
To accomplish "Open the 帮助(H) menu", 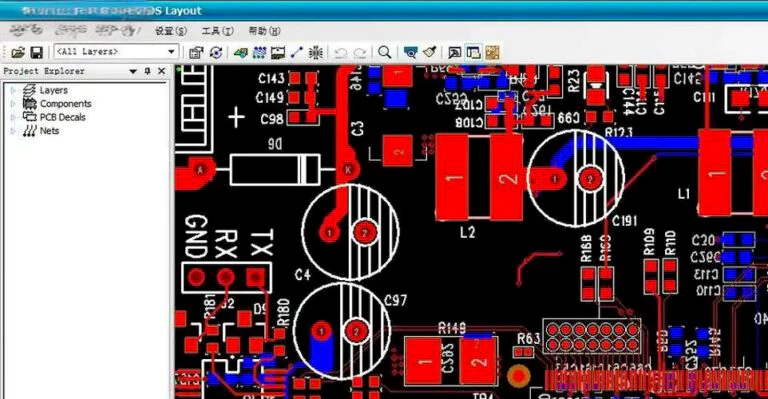I will [264, 31].
